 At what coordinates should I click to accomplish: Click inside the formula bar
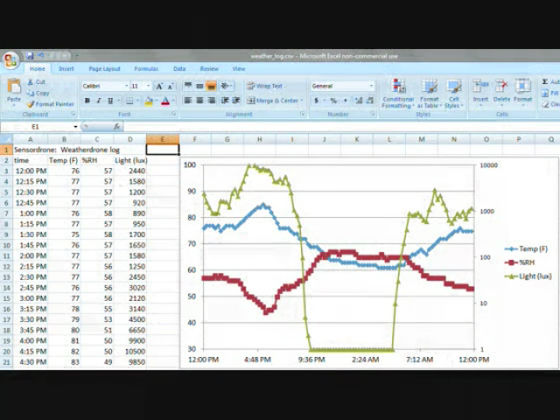point(341,126)
